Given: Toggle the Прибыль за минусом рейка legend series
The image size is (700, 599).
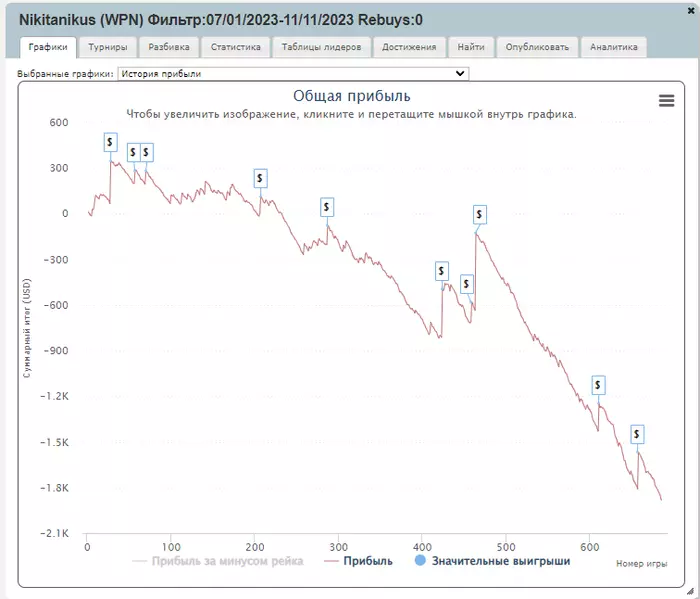Looking at the screenshot, I should (218, 561).
